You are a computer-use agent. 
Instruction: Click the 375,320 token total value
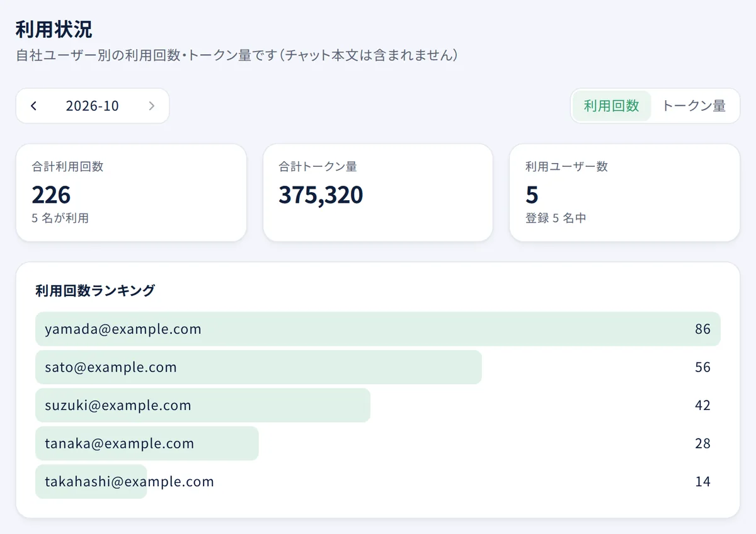321,195
